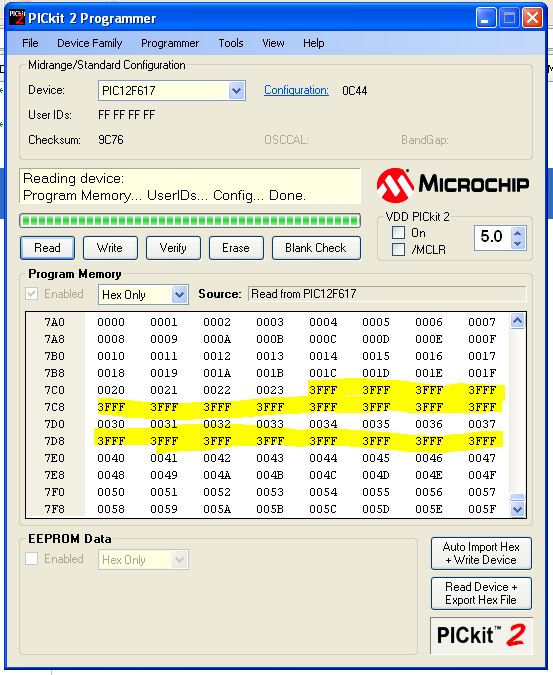This screenshot has width=553, height=675.
Task: Expand Program Memory Hex Only dropdown
Action: tap(179, 295)
